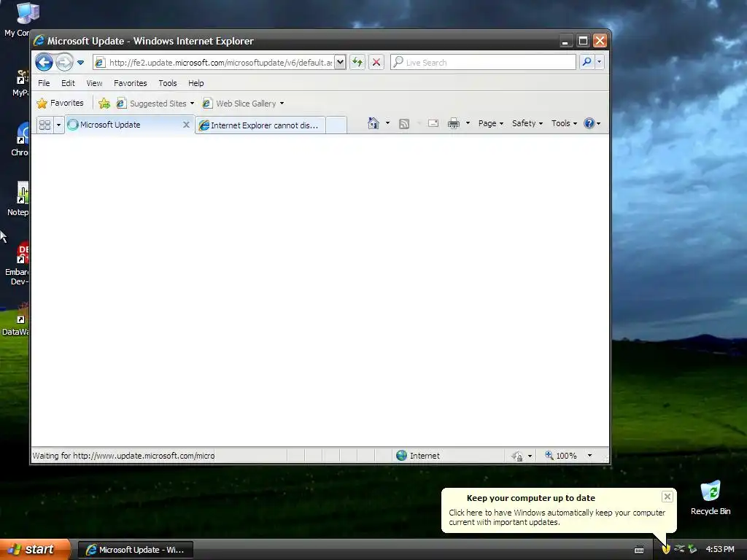Minimize the Internet Explorer window
This screenshot has height=560, width=747.
pyautogui.click(x=565, y=41)
